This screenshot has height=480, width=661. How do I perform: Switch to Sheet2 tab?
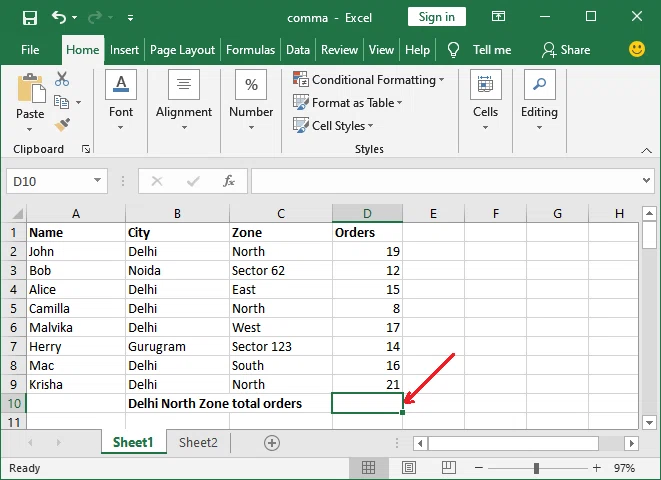click(198, 442)
